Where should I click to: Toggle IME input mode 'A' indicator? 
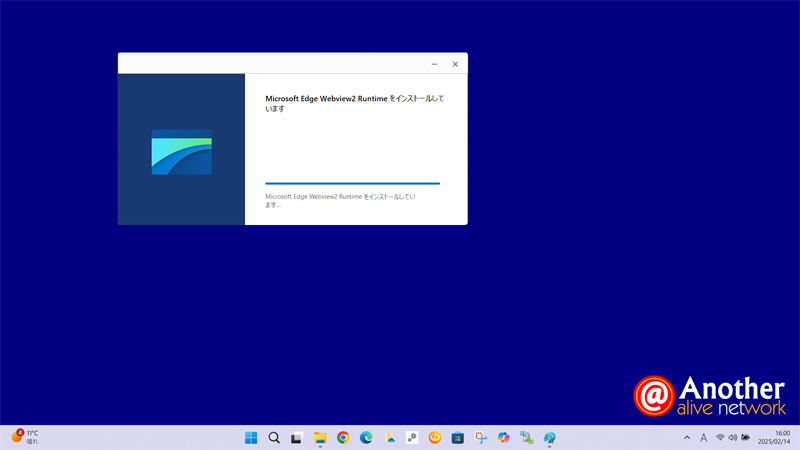[x=704, y=438]
